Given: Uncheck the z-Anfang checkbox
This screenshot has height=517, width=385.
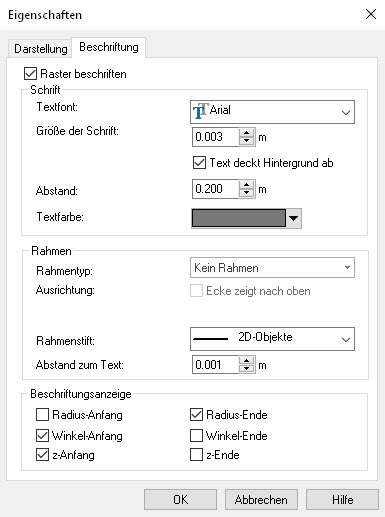Looking at the screenshot, I should [x=42, y=455].
